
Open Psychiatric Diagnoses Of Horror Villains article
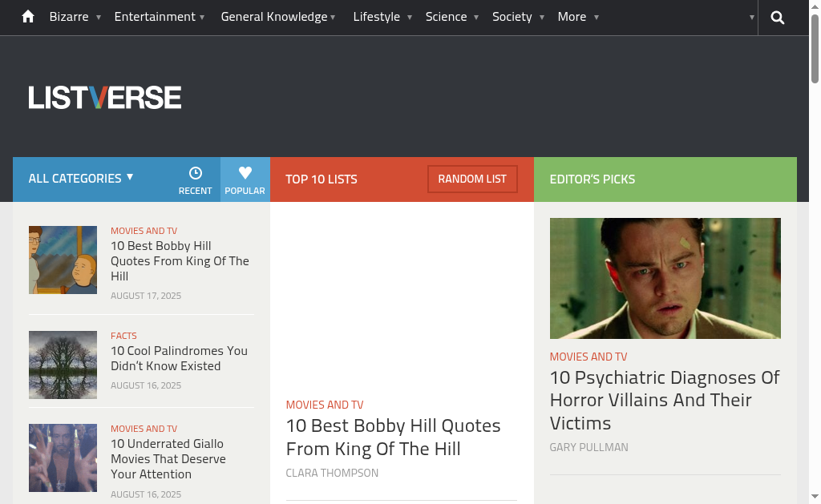coord(665,400)
